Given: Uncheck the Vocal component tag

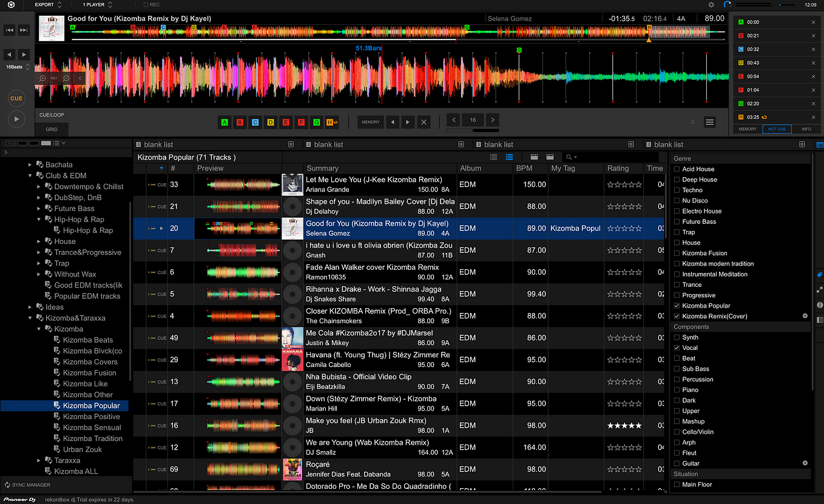Looking at the screenshot, I should [677, 348].
